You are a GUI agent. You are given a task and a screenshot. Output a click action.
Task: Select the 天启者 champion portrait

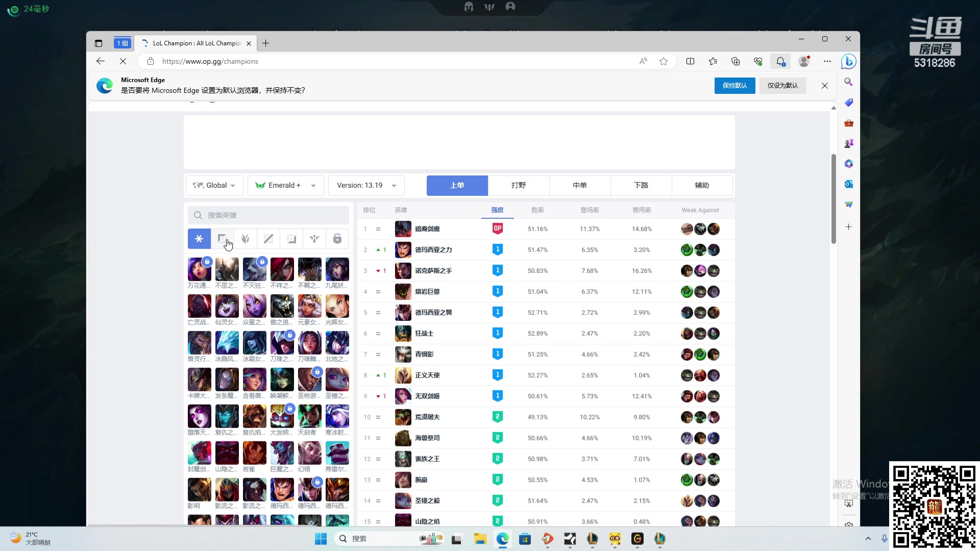309,416
